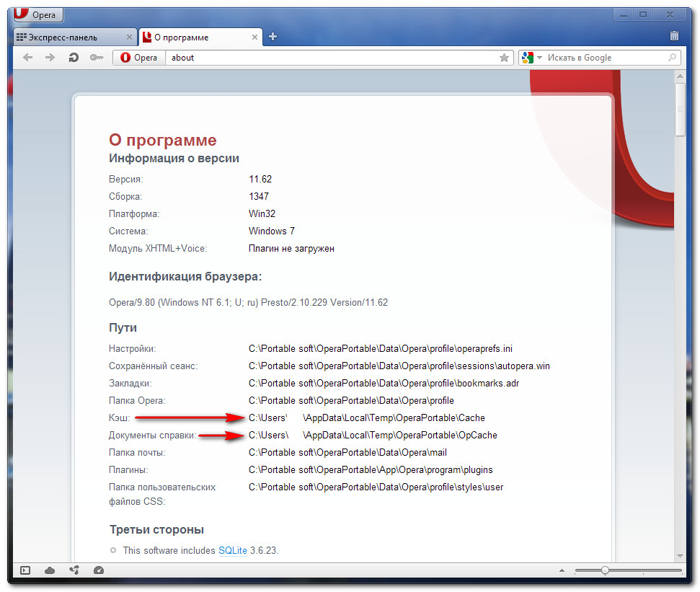Image resolution: width=700 pixels, height=592 pixels.
Task: Switch to the О программе tab
Action: 200,37
